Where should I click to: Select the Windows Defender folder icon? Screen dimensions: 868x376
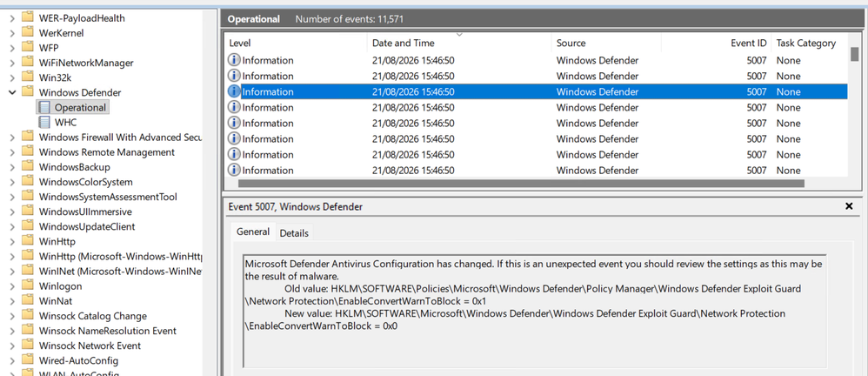[27, 92]
